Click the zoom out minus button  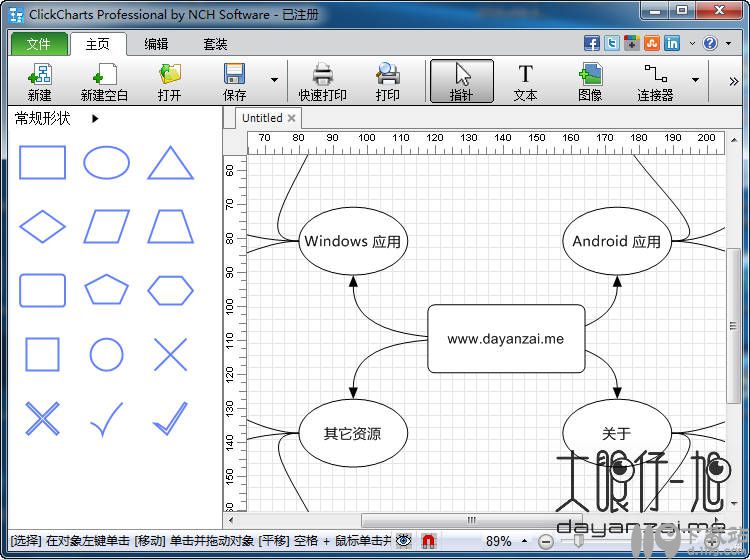546,541
